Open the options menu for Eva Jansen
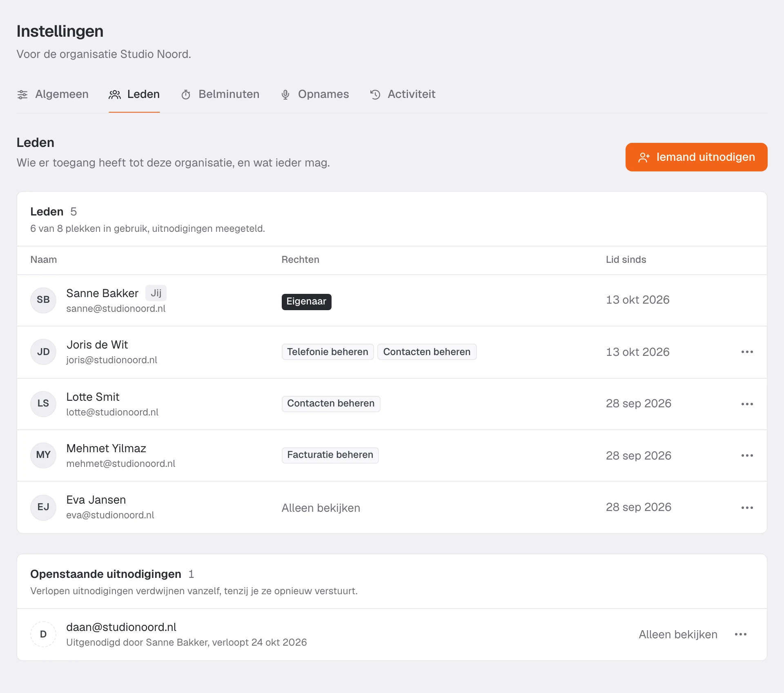 point(747,508)
